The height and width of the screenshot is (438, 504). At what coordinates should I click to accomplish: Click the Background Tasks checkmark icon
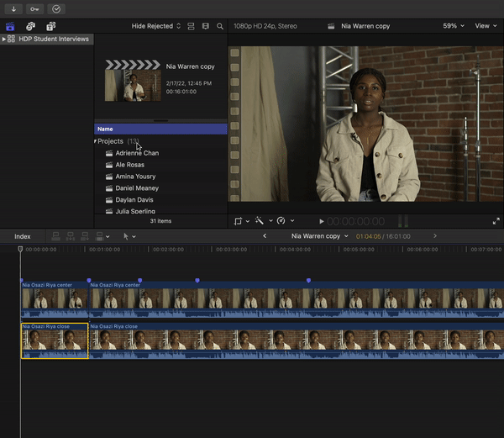click(56, 8)
